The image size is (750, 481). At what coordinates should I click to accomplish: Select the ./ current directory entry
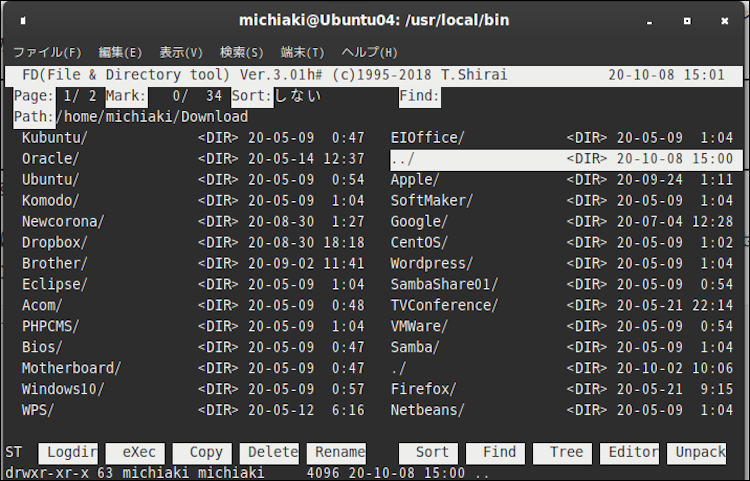pyautogui.click(x=562, y=368)
